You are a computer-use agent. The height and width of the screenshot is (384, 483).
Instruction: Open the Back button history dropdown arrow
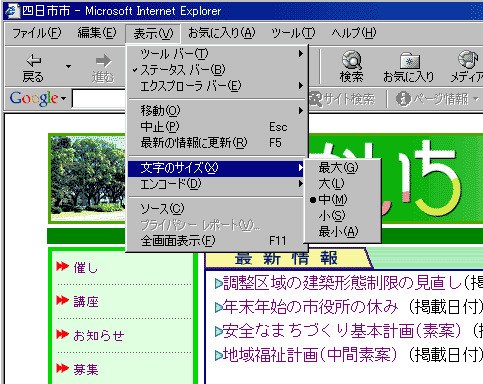point(68,66)
